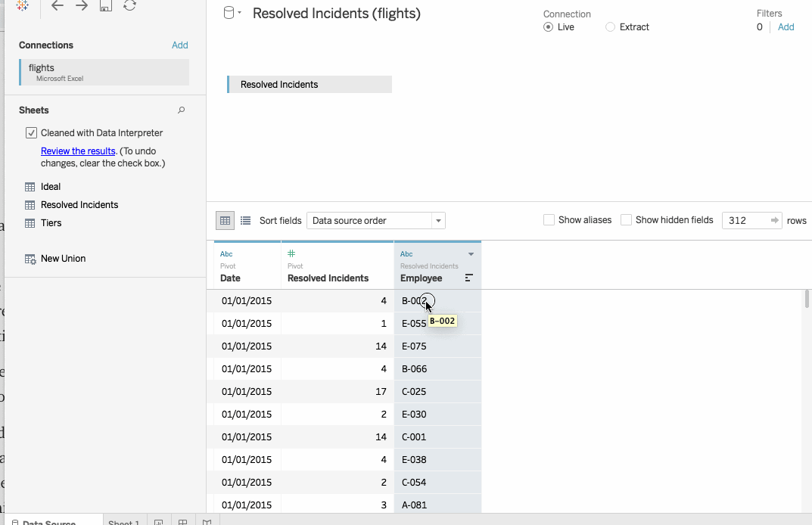This screenshot has height=525, width=812.
Task: Click the Ideal sheet table icon
Action: pos(30,187)
